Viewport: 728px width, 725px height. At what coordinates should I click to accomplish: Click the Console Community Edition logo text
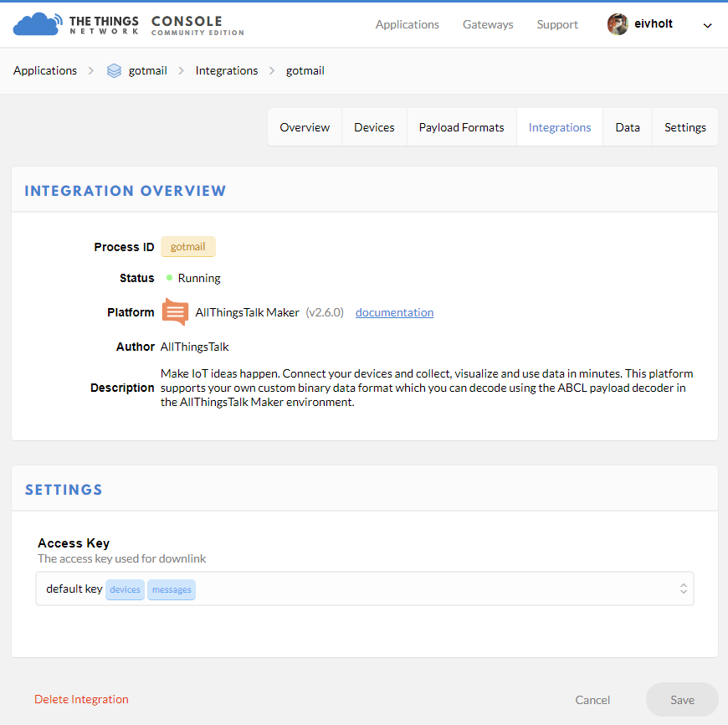coord(197,25)
